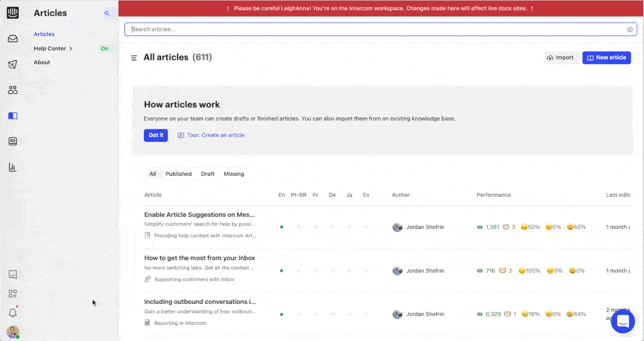
Task: Open the Intercom Messenger chat bubble
Action: (623, 321)
